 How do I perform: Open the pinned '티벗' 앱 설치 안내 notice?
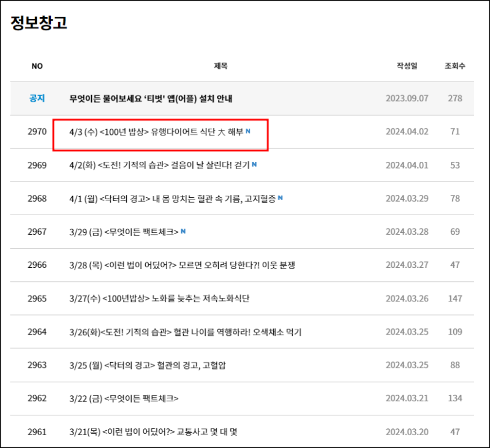(151, 99)
